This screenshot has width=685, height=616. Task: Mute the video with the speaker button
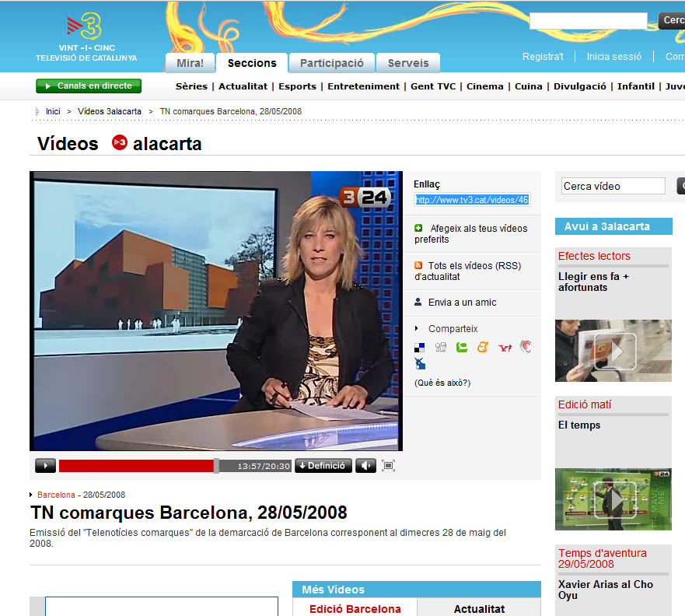365,466
